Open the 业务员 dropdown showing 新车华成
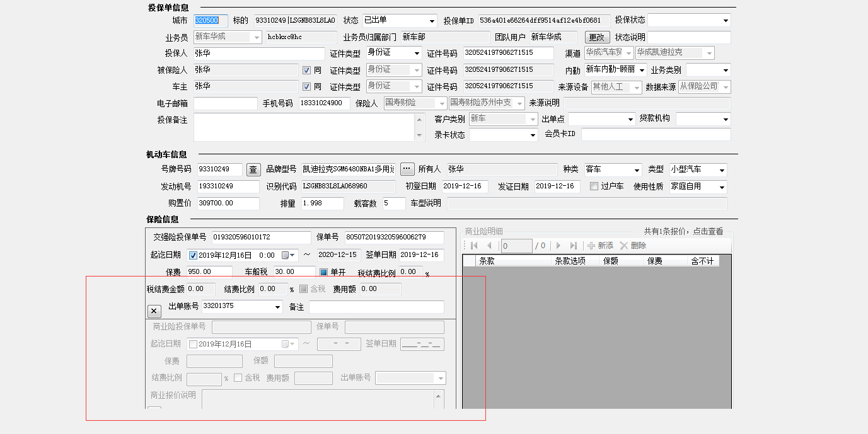The image size is (868, 434). (x=257, y=37)
